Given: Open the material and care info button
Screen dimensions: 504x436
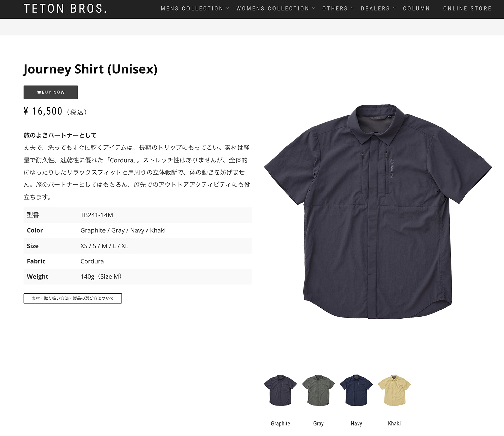Looking at the screenshot, I should pyautogui.click(x=73, y=298).
